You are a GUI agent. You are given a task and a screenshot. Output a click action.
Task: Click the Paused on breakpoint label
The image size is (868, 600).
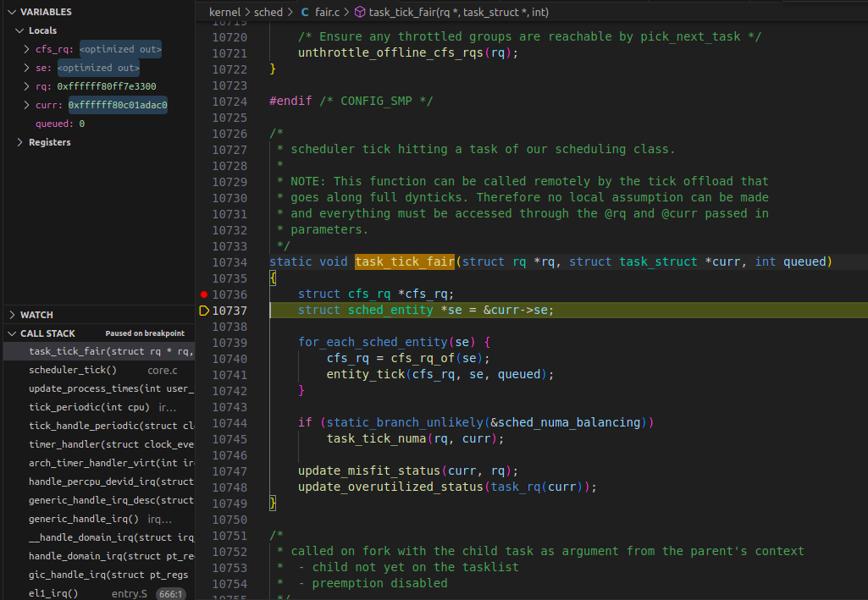pos(145,333)
